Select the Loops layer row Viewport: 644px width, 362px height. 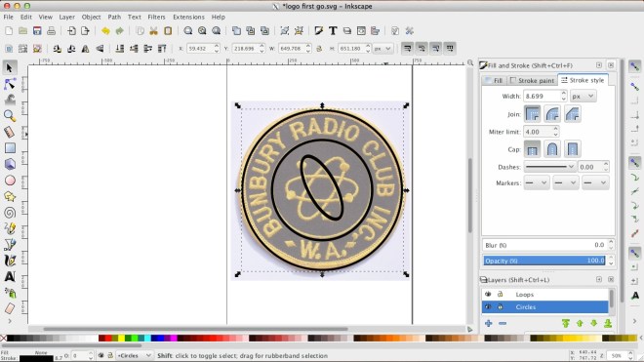pos(545,295)
